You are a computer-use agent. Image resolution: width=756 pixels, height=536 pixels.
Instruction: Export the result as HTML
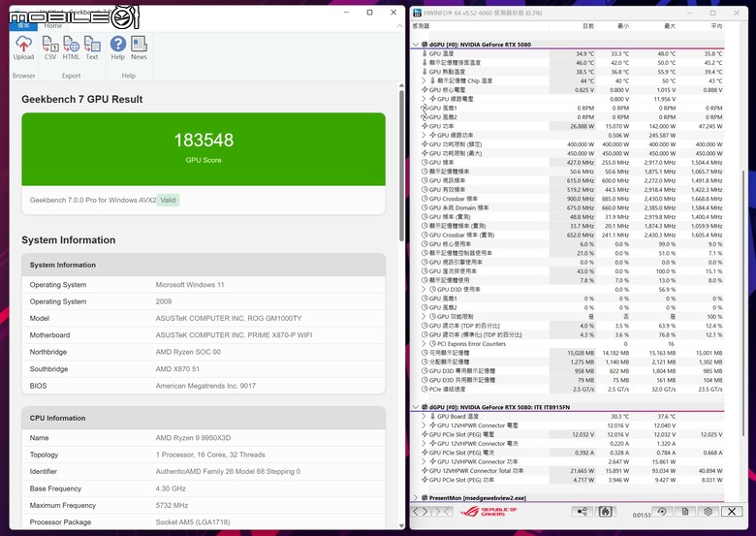coord(71,48)
